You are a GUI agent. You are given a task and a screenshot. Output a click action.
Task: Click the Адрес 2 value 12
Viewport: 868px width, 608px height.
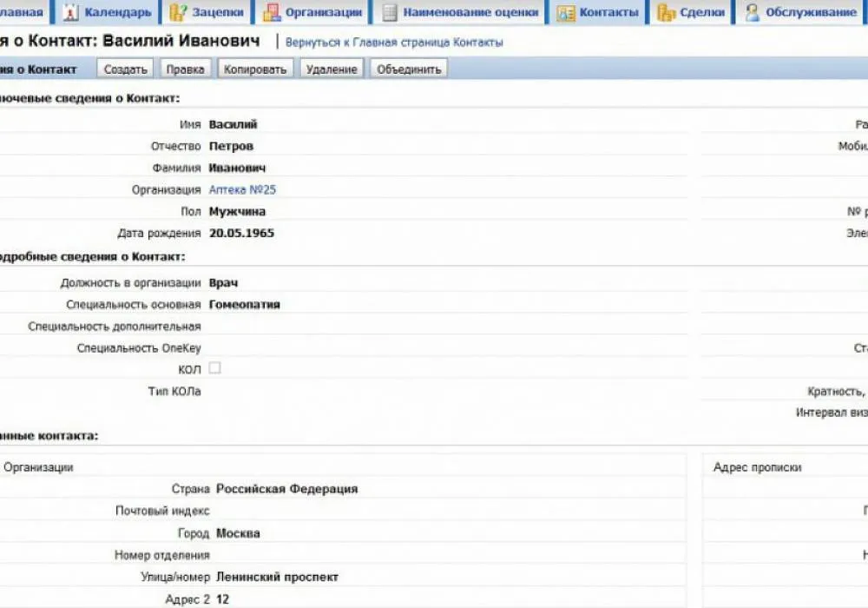coord(222,599)
